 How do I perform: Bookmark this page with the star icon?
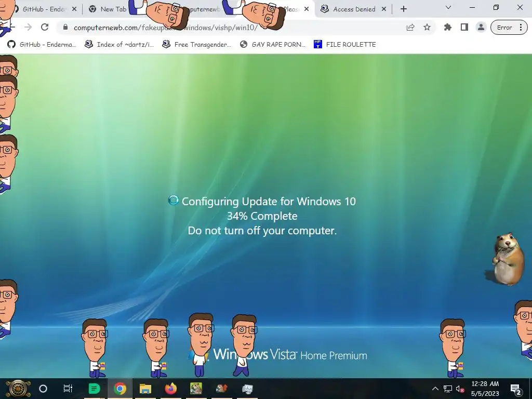click(x=427, y=28)
